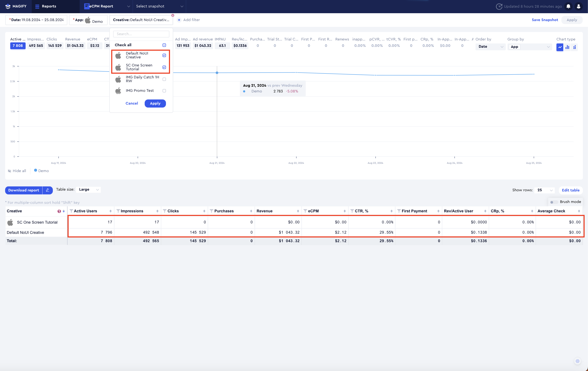
Task: Click the creative filter Search field
Action: [x=141, y=34]
